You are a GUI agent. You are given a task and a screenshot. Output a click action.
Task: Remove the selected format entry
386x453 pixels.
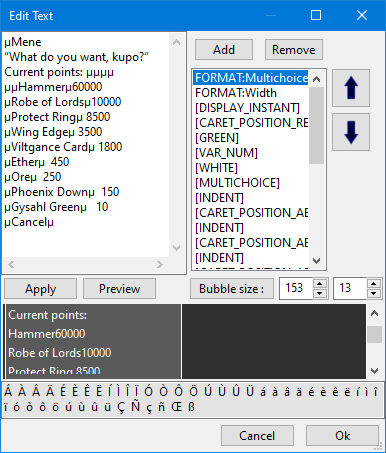coord(294,50)
